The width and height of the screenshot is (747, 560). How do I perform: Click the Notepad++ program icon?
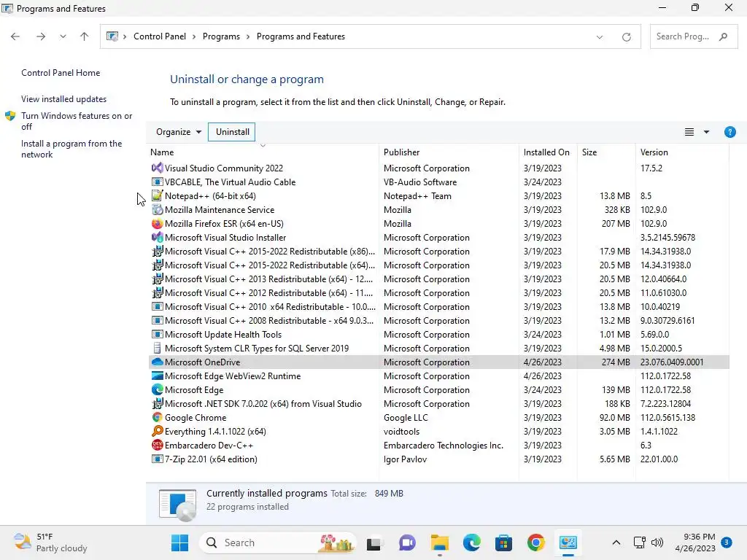coord(158,195)
